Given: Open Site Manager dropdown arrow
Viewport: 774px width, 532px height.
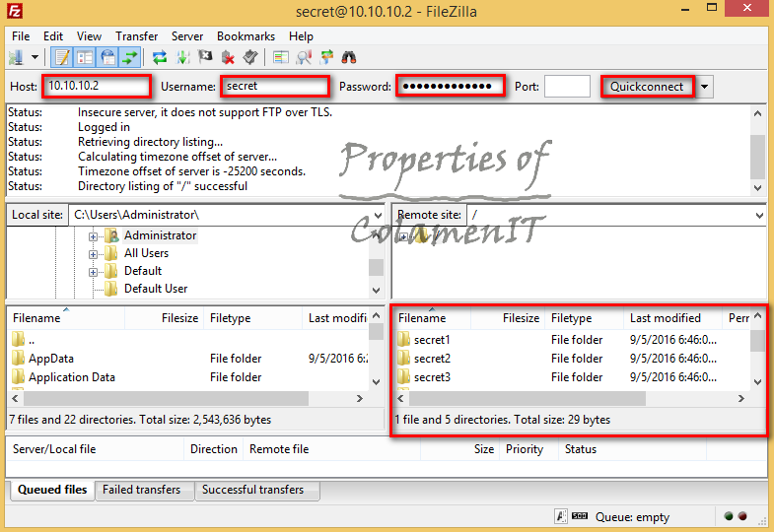Looking at the screenshot, I should pyautogui.click(x=35, y=58).
